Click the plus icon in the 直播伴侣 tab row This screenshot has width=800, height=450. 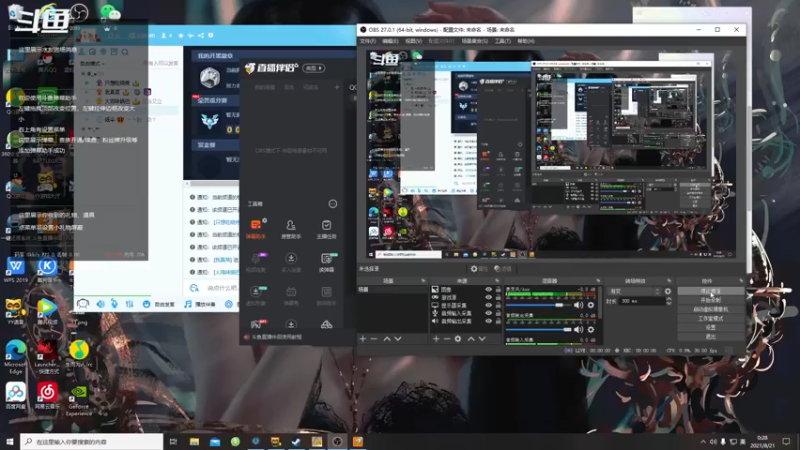coord(337,87)
